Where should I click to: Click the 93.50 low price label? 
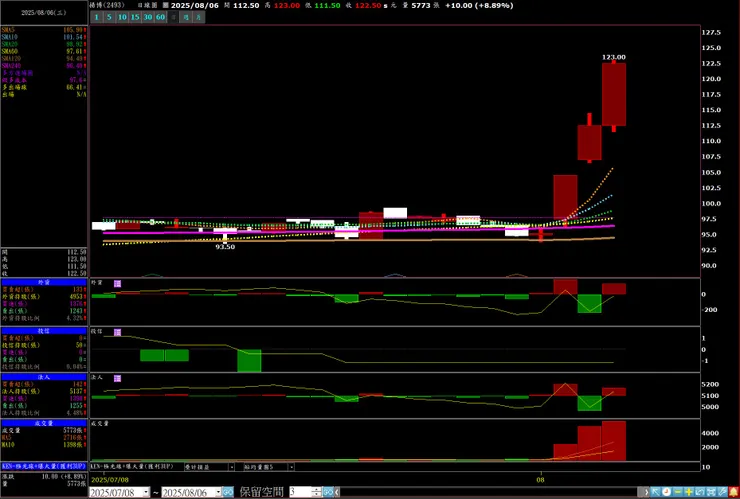pos(225,246)
